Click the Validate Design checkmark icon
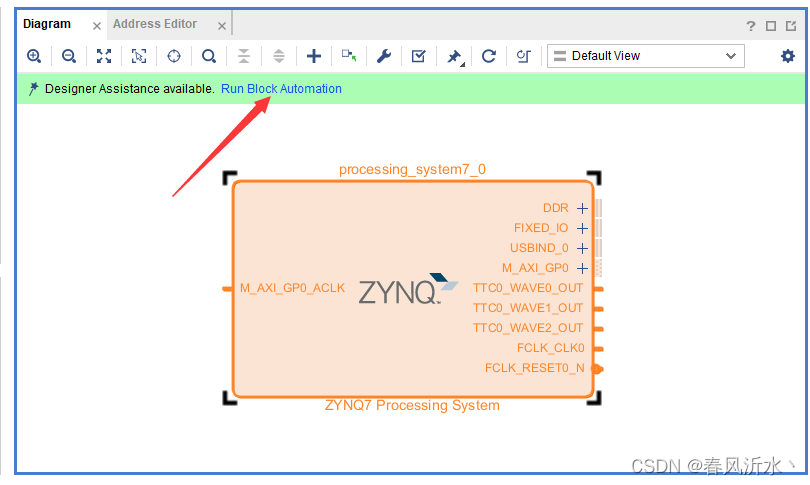This screenshot has height=485, width=810. pyautogui.click(x=419, y=56)
